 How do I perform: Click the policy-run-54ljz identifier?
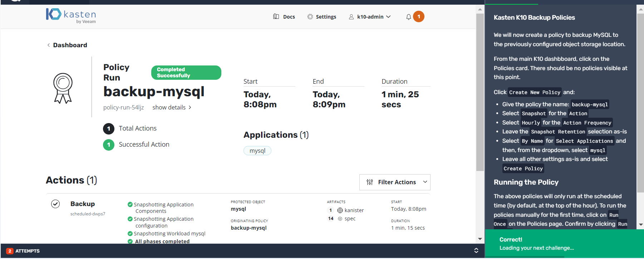[124, 107]
